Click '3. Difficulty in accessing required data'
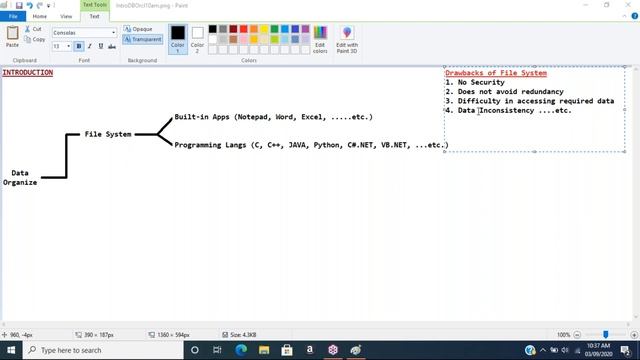 [530, 101]
